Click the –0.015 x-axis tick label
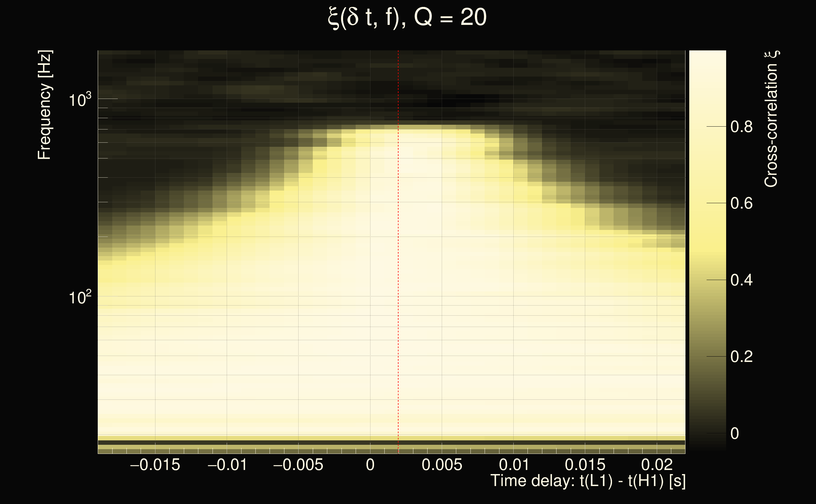The height and width of the screenshot is (504, 816). pyautogui.click(x=155, y=465)
